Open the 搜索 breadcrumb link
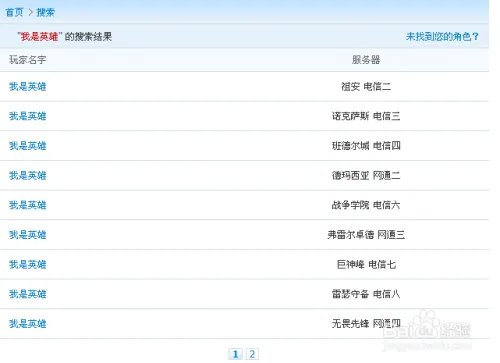The image size is (500, 363). 45,12
